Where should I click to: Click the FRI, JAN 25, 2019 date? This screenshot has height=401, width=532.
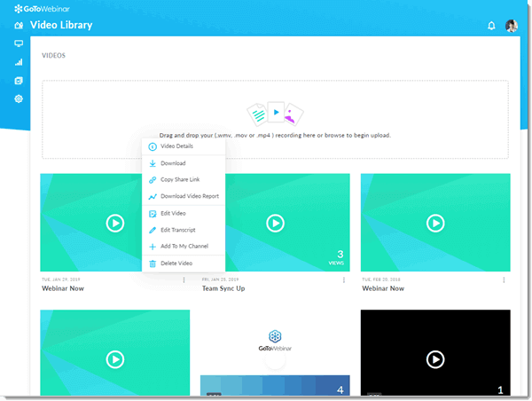click(220, 279)
